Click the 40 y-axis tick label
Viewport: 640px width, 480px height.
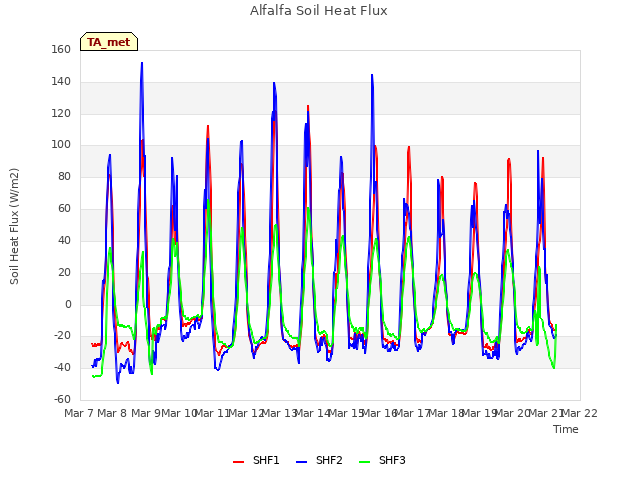pos(64,240)
